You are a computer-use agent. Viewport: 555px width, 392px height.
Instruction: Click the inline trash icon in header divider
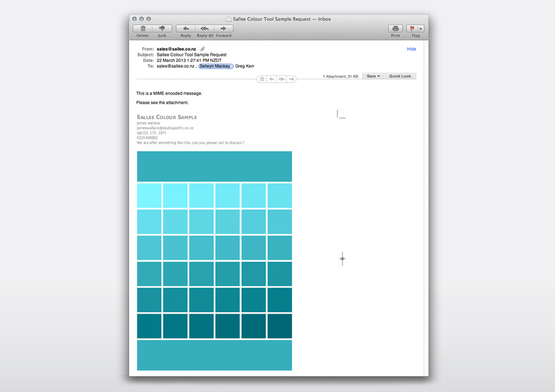[262, 79]
